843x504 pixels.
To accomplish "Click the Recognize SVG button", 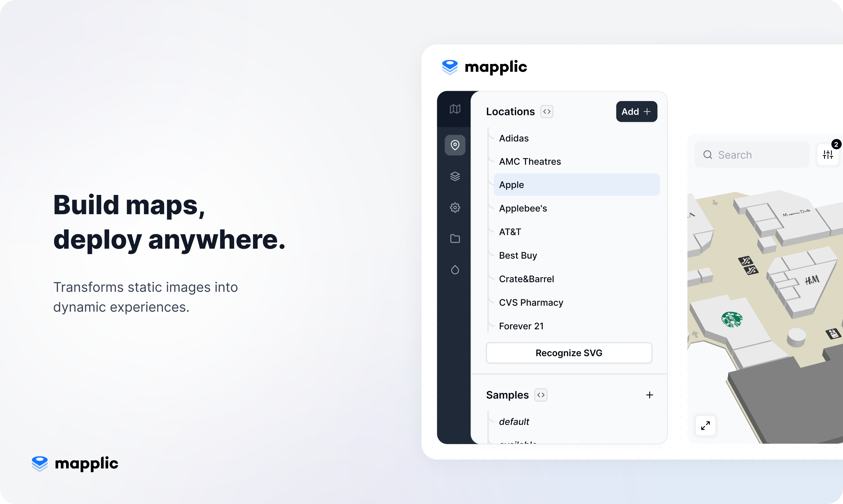I will [569, 352].
